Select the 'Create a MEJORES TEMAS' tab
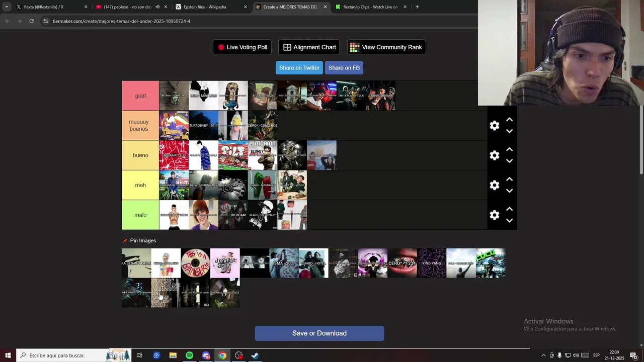The width and height of the screenshot is (644, 362). click(291, 7)
